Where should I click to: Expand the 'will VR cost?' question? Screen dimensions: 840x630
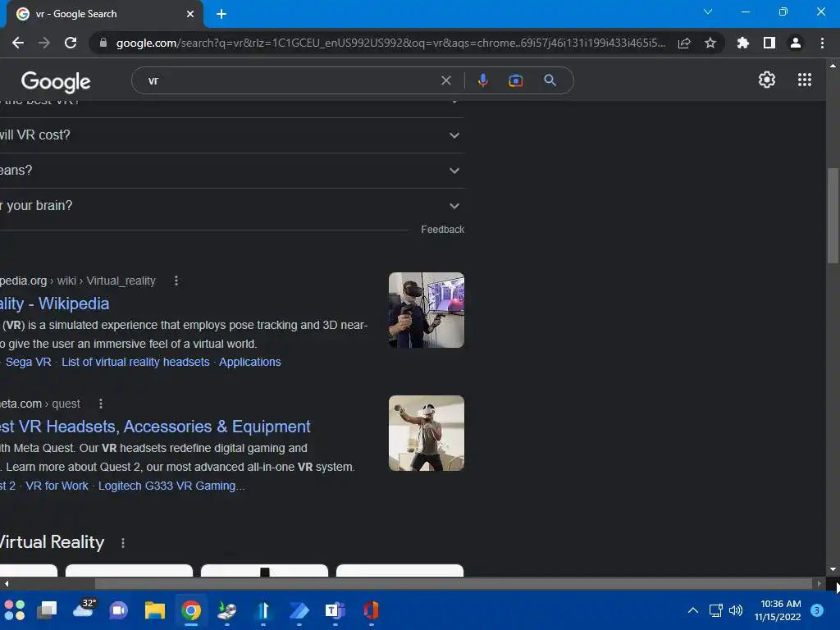(232, 135)
